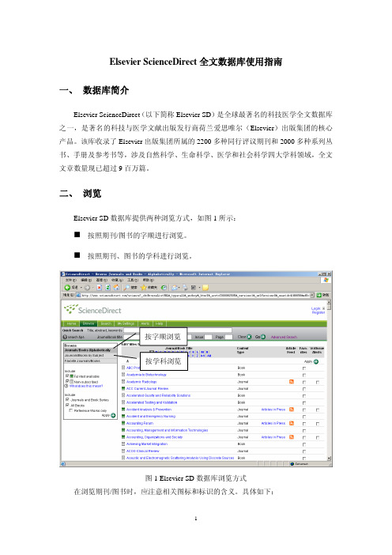Click the What does this mean? link

click(x=86, y=386)
